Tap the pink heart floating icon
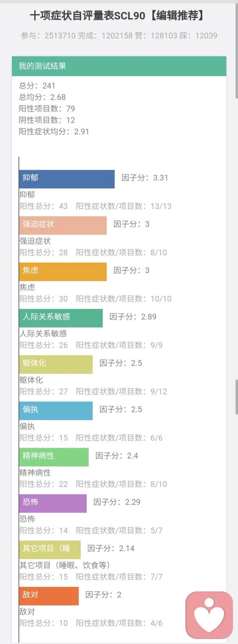 (209, 615)
